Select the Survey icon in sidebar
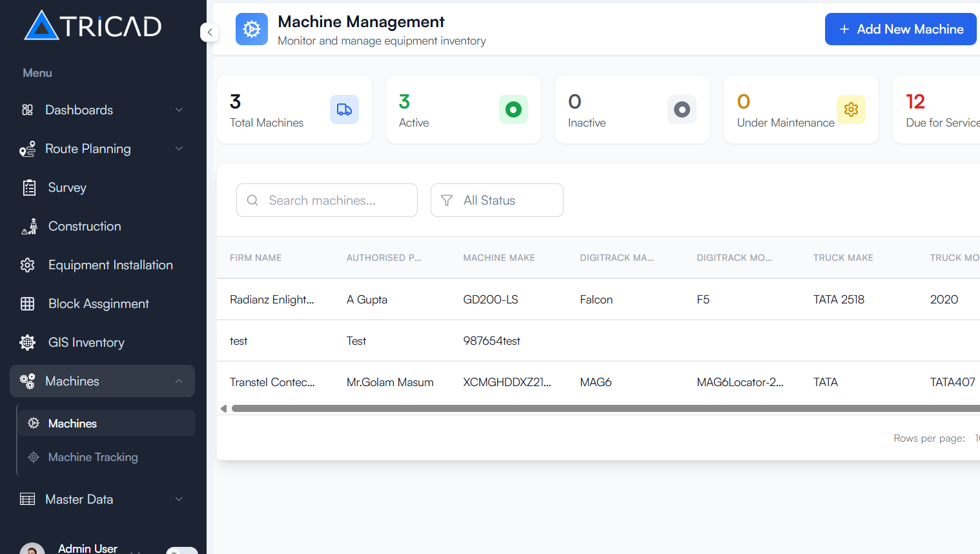980x554 pixels. tap(29, 187)
